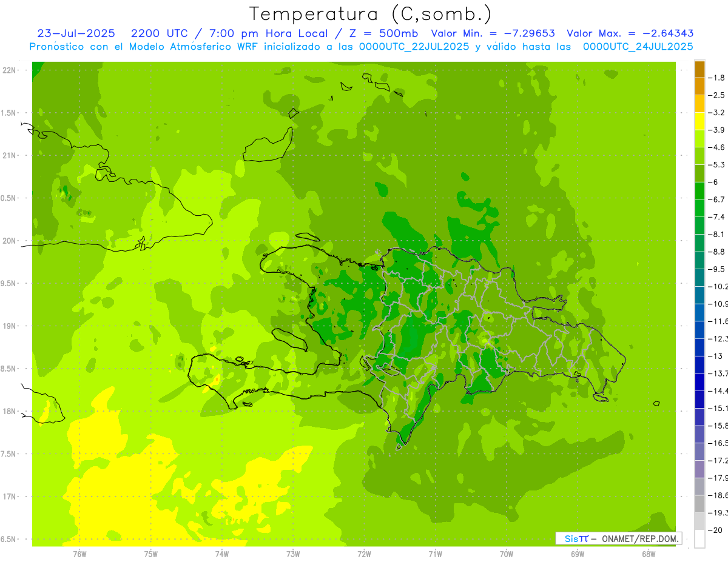Click the '-3.2' color scale label
This screenshot has width=728, height=562.
click(x=716, y=113)
